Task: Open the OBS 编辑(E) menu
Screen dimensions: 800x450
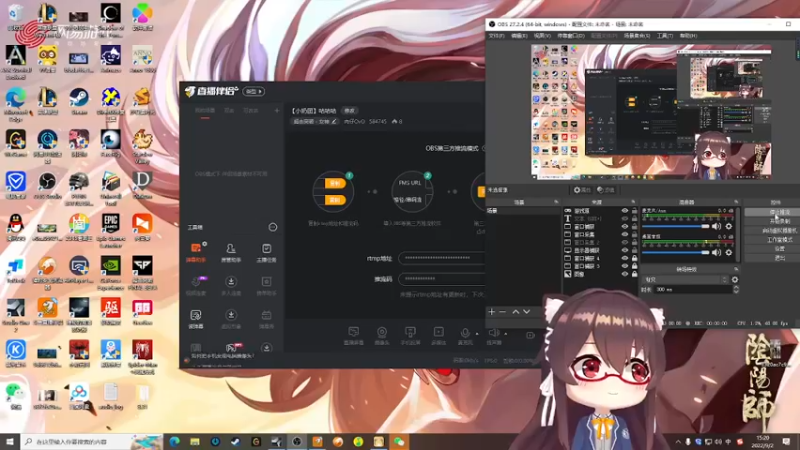Action: (x=519, y=36)
